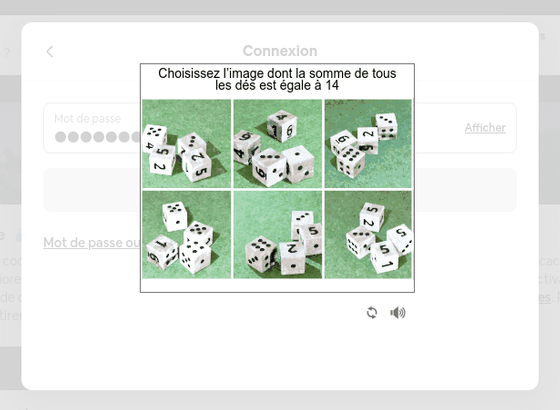Image resolution: width=560 pixels, height=410 pixels.
Task: Select dice image with four dice stacked, numerals 2 and 5
Action: pos(186,144)
